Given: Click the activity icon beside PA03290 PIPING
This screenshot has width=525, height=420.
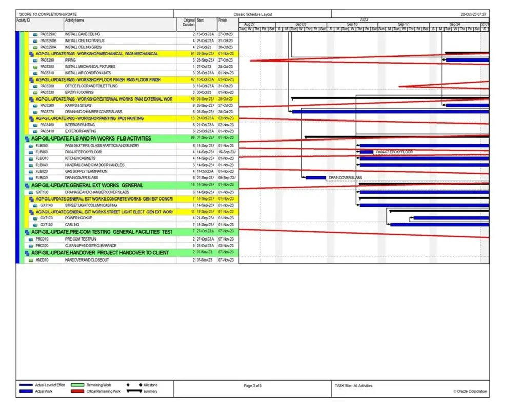Looking at the screenshot, I should [35, 60].
